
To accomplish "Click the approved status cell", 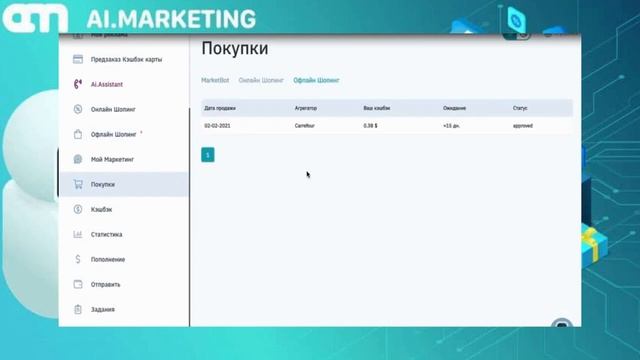I will tap(523, 126).
